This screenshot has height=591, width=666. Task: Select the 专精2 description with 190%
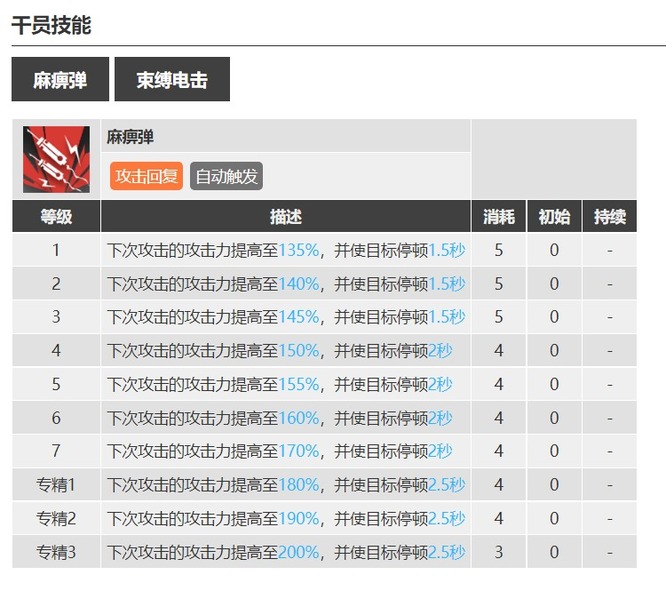tap(286, 518)
